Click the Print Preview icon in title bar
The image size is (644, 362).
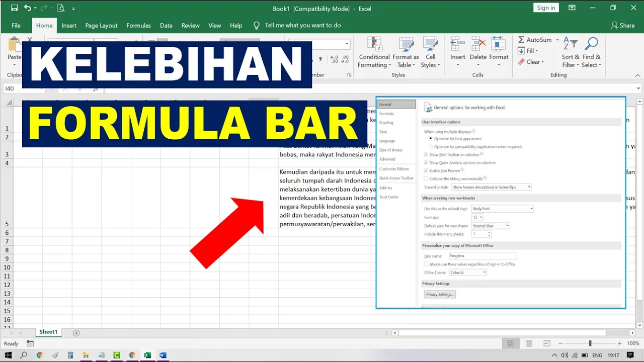(x=61, y=8)
